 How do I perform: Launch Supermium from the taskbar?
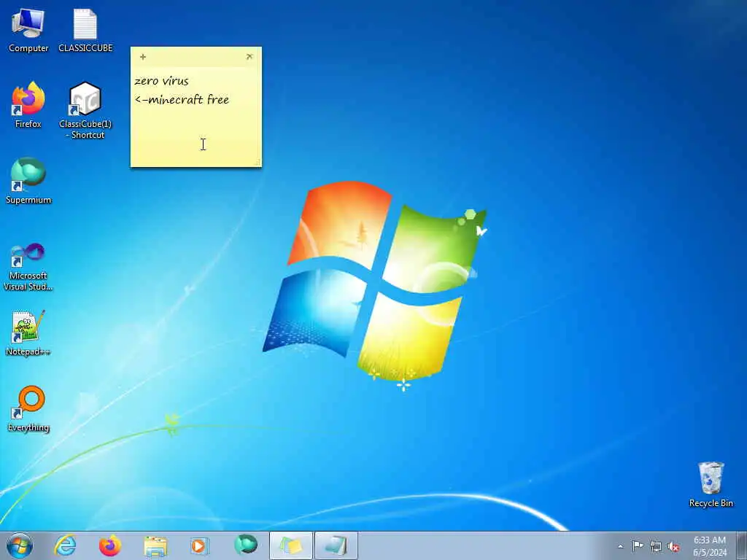point(246,545)
